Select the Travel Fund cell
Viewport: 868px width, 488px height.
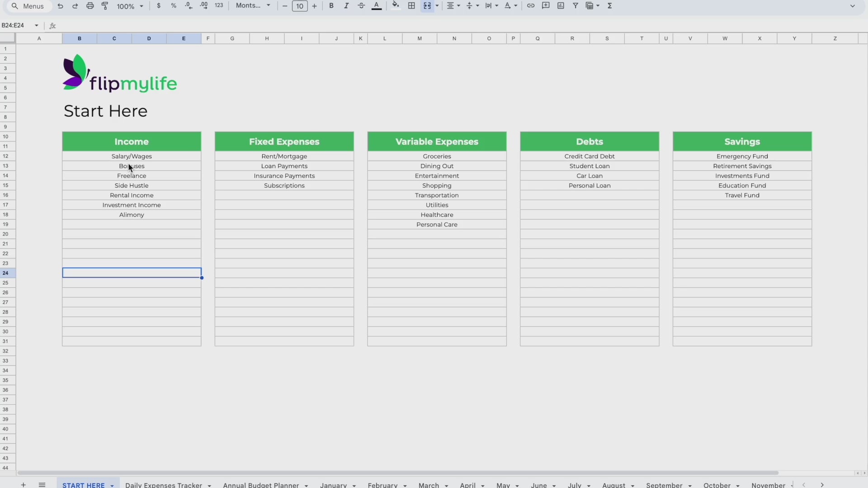pos(742,195)
